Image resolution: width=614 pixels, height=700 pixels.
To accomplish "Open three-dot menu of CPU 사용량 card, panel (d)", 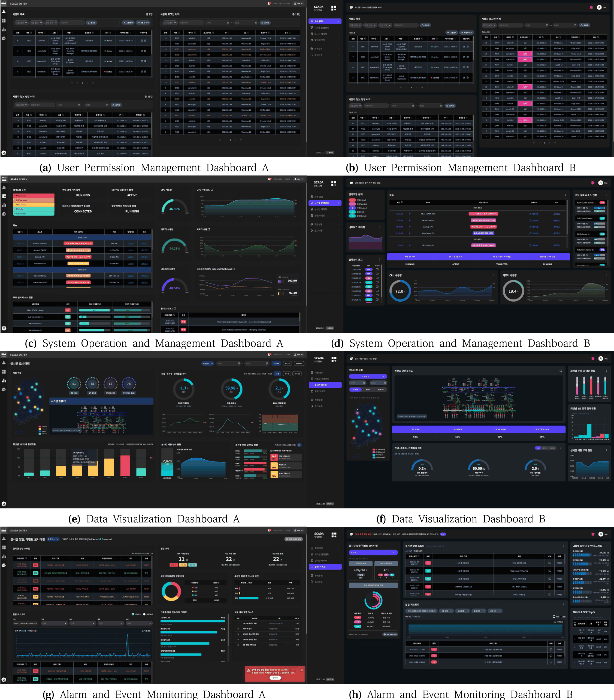I will click(493, 275).
